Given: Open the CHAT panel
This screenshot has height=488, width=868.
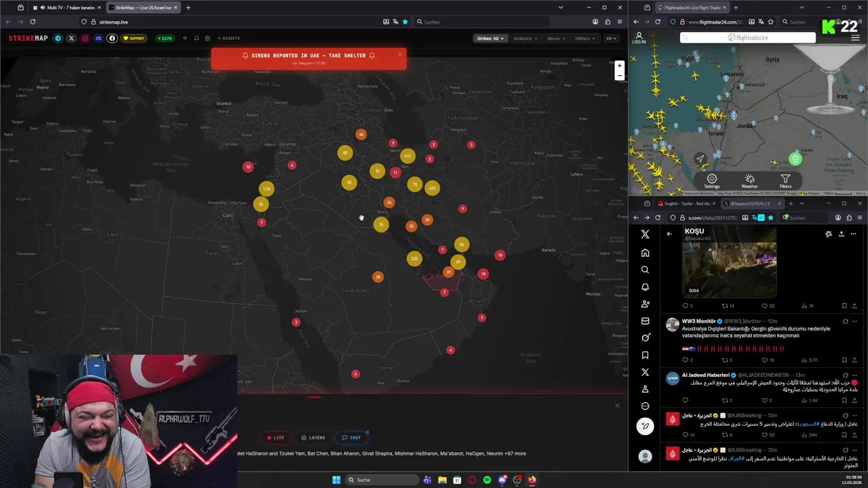Looking at the screenshot, I should point(351,438).
